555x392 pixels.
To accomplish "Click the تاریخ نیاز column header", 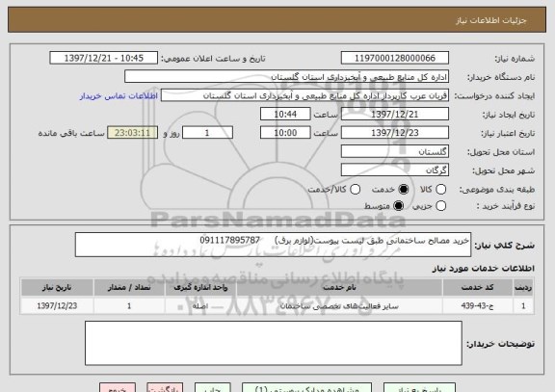I will click(x=57, y=287).
